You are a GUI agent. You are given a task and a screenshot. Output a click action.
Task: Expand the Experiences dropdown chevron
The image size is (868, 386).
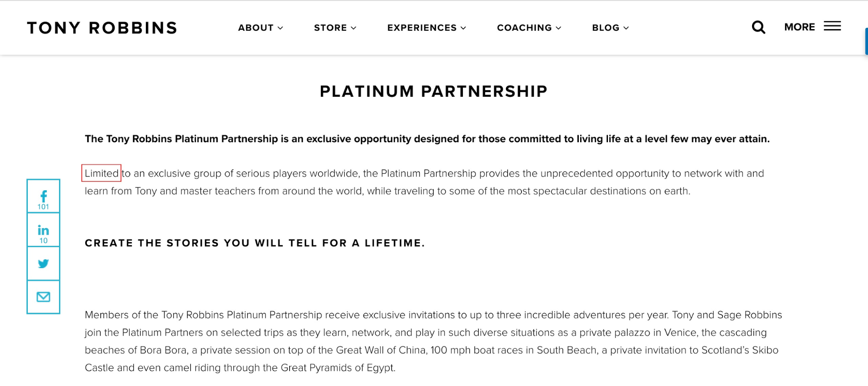(x=463, y=28)
